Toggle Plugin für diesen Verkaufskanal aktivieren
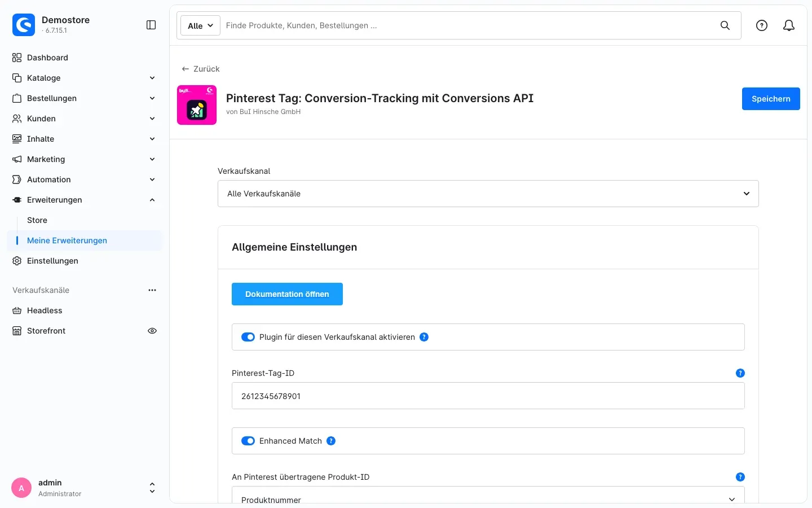Screen dimensions: 812x508 tap(248, 337)
